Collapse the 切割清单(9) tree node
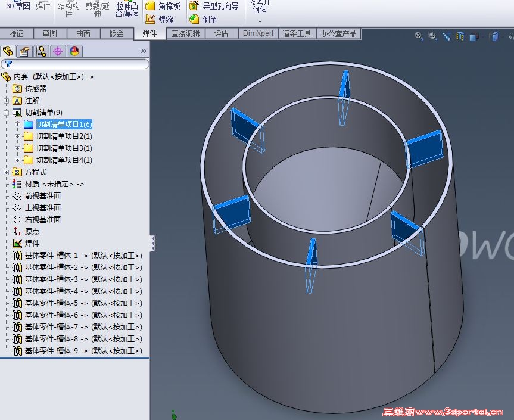 tap(7, 113)
